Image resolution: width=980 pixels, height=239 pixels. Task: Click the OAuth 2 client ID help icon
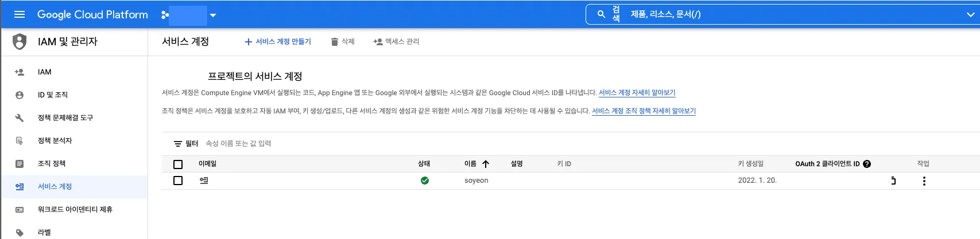tap(867, 164)
